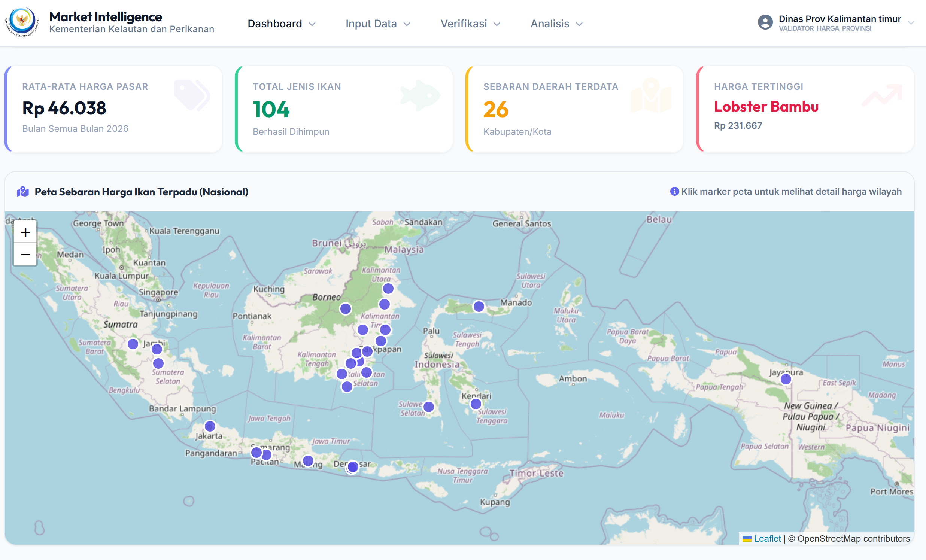Click the map marker on the Jambi label
This screenshot has height=560, width=926.
tap(157, 349)
